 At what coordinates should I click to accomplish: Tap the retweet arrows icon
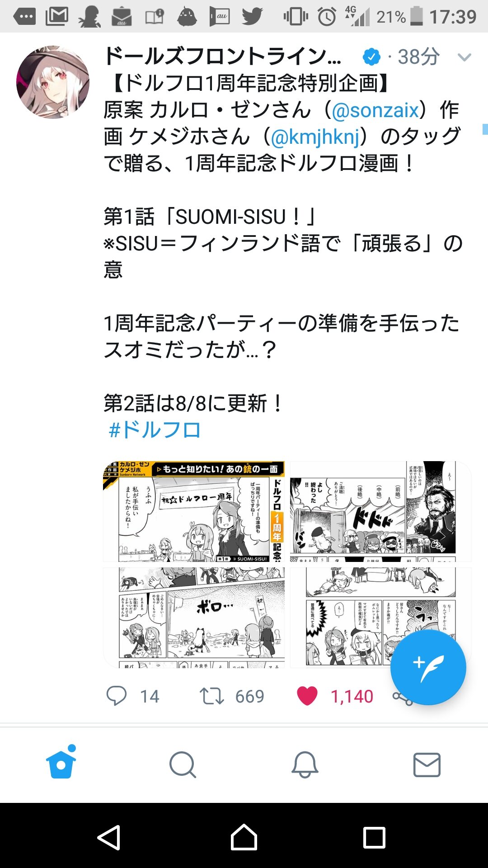[211, 696]
